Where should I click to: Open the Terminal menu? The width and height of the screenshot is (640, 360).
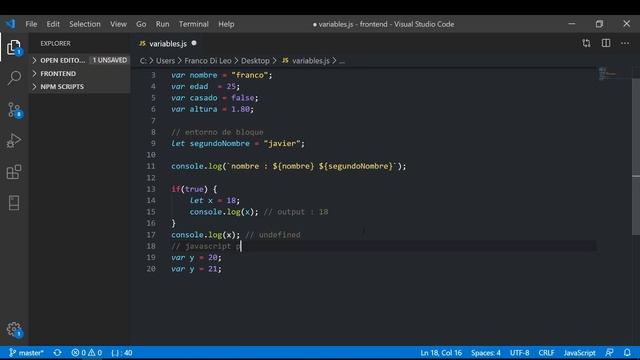click(x=193, y=24)
